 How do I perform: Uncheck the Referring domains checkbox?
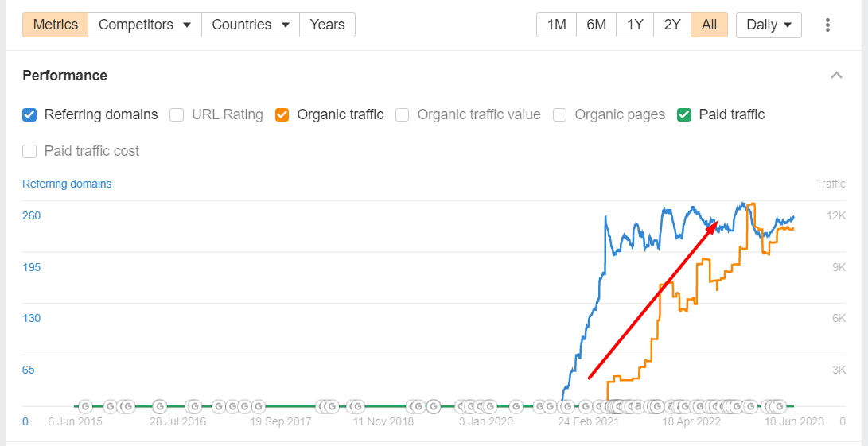(29, 114)
